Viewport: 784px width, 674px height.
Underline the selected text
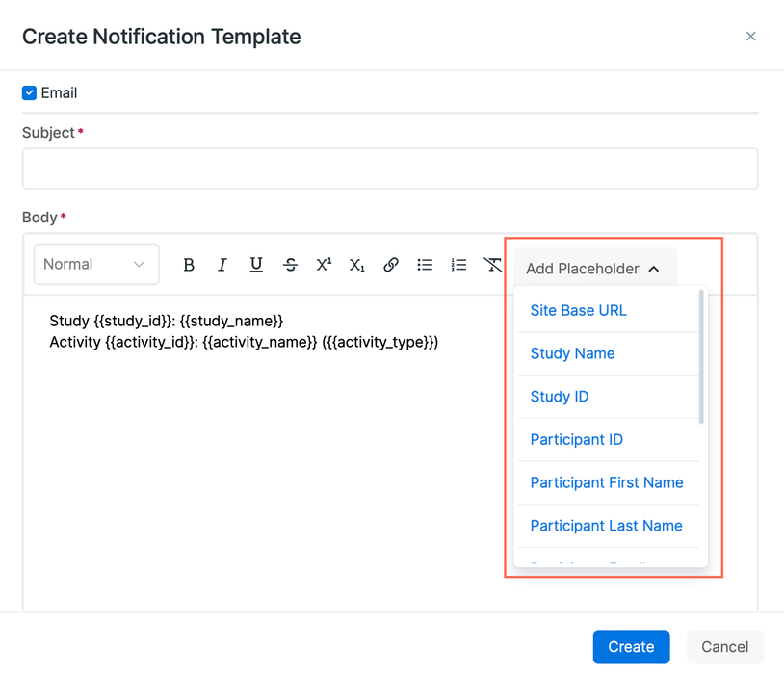point(256,264)
